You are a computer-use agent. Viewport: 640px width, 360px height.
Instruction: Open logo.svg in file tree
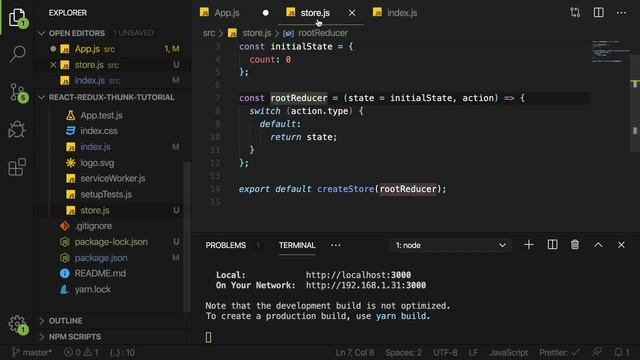97,163
